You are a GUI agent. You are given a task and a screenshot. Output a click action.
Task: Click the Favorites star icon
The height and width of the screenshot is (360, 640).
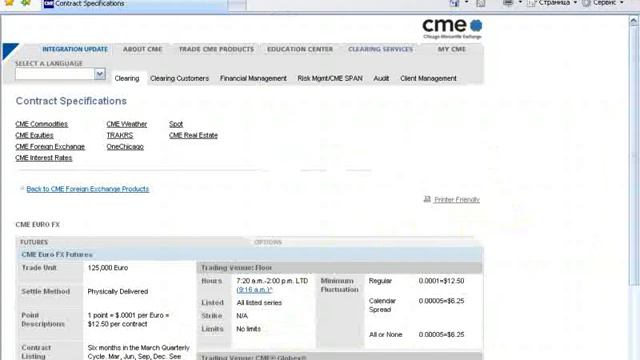point(9,2)
